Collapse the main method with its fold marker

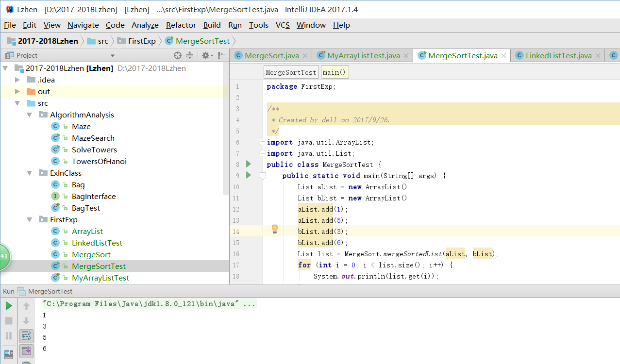pyautogui.click(x=262, y=176)
